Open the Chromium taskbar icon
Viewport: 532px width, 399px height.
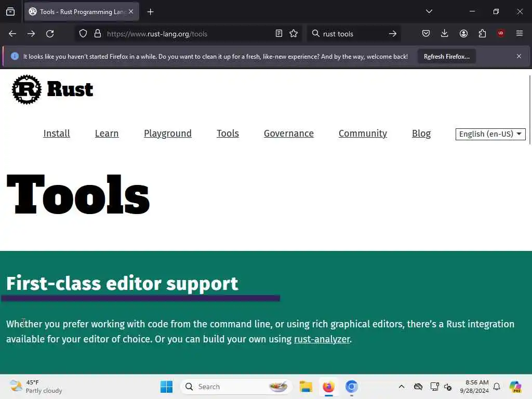pos(352,387)
